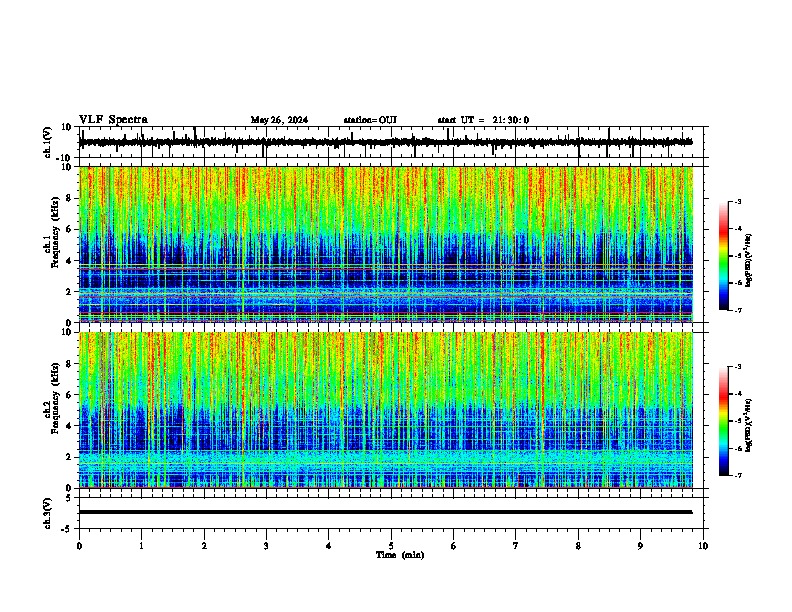Select the "ch.3(V)" axis label
Screen dimensions: 792x612
point(48,513)
